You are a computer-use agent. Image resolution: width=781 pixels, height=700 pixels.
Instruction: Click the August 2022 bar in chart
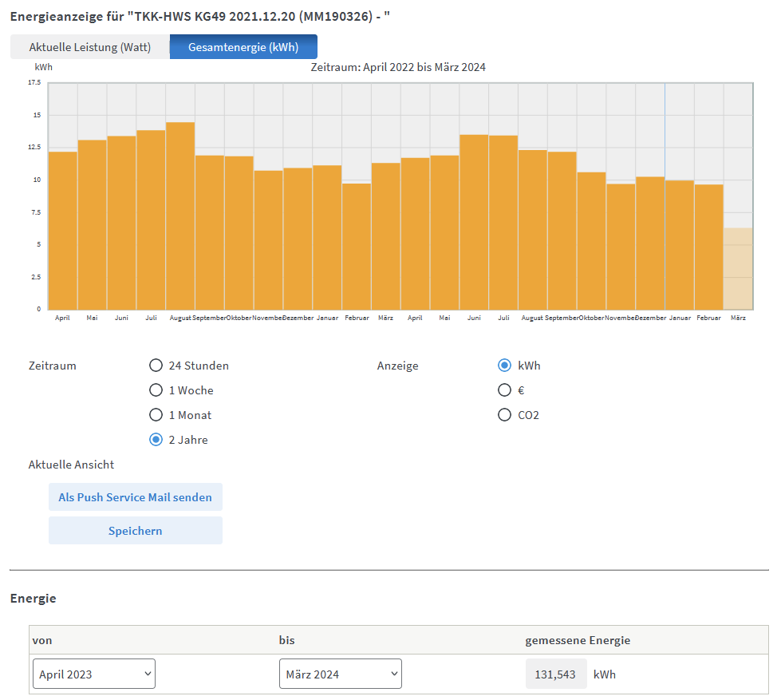(180, 216)
